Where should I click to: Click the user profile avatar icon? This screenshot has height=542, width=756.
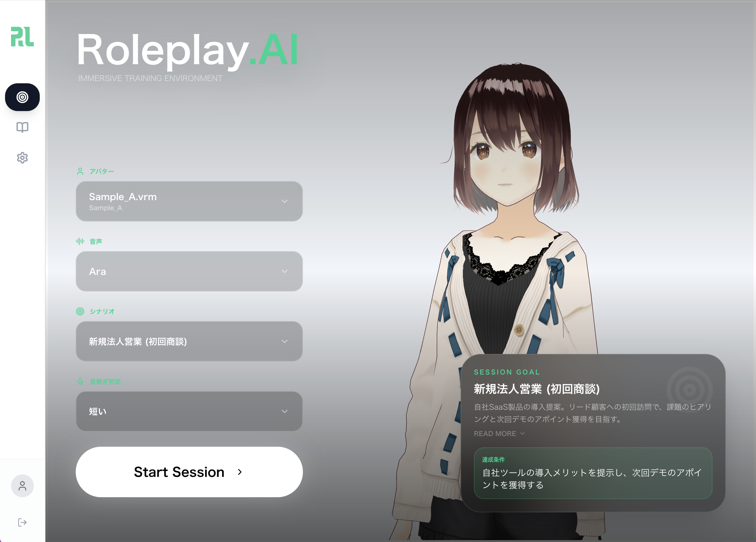coord(22,486)
